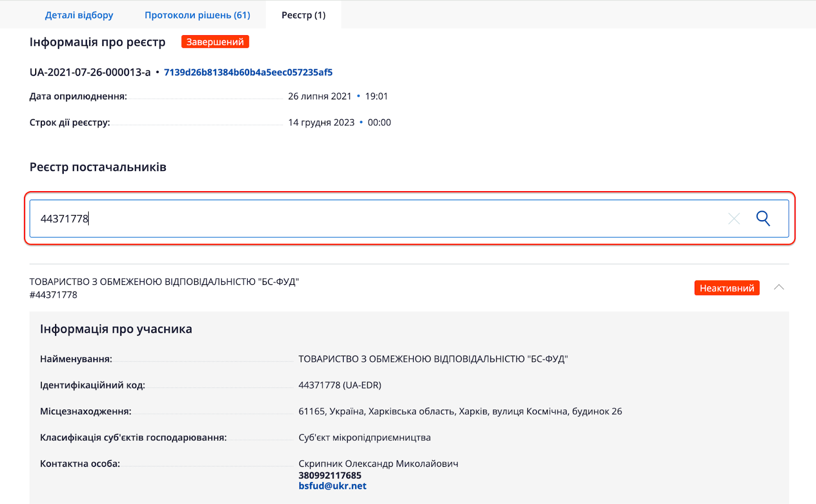Collapse the БС-ФУД supplier details chevron

pyautogui.click(x=779, y=287)
